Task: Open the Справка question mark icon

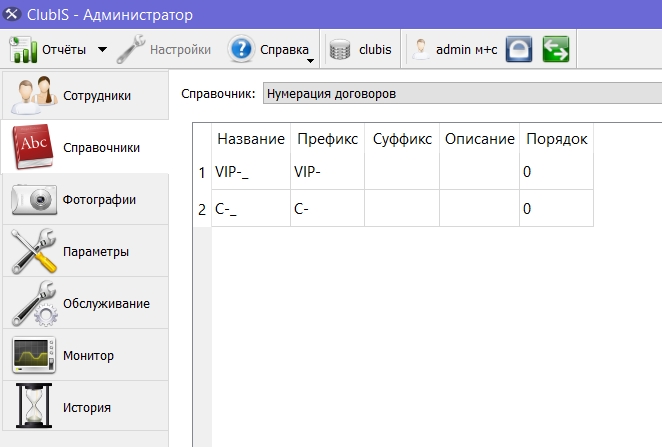Action: pyautogui.click(x=241, y=49)
